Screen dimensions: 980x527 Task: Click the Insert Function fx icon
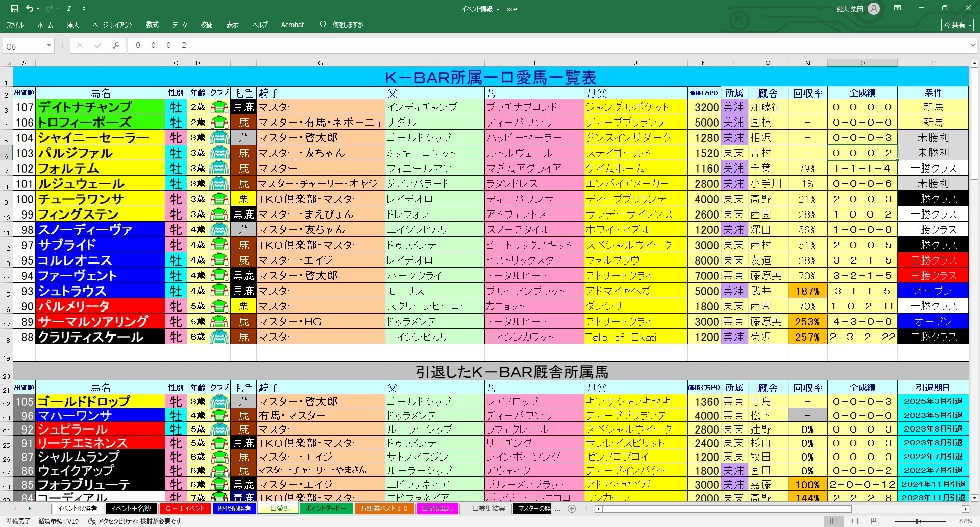(x=116, y=46)
